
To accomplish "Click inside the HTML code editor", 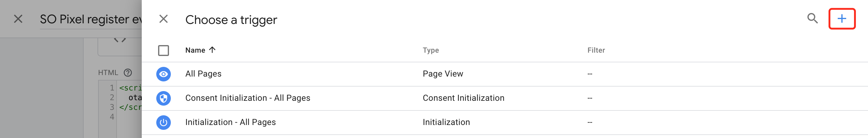I will pyautogui.click(x=130, y=108).
